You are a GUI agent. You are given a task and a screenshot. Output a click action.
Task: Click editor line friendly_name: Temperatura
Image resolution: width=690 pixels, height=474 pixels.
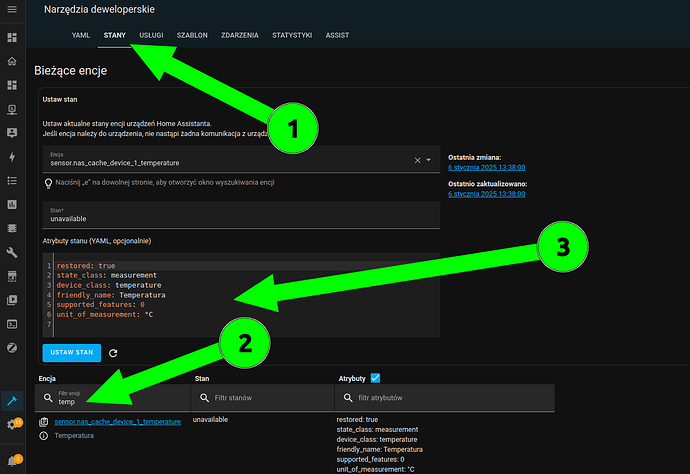click(x=111, y=295)
